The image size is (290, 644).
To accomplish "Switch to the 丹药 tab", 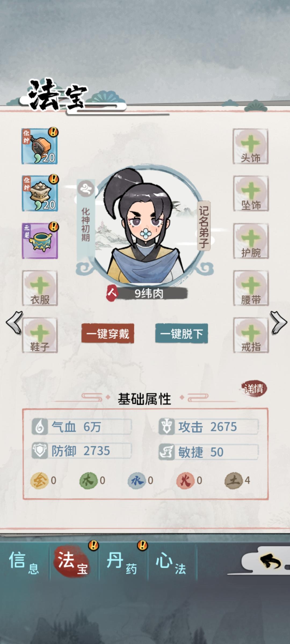I will [x=123, y=561].
